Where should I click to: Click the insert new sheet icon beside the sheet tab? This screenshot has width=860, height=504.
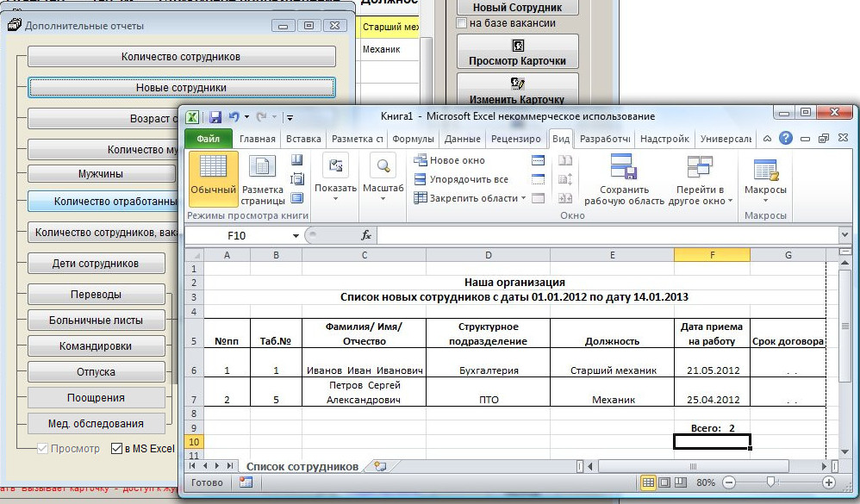coord(380,466)
